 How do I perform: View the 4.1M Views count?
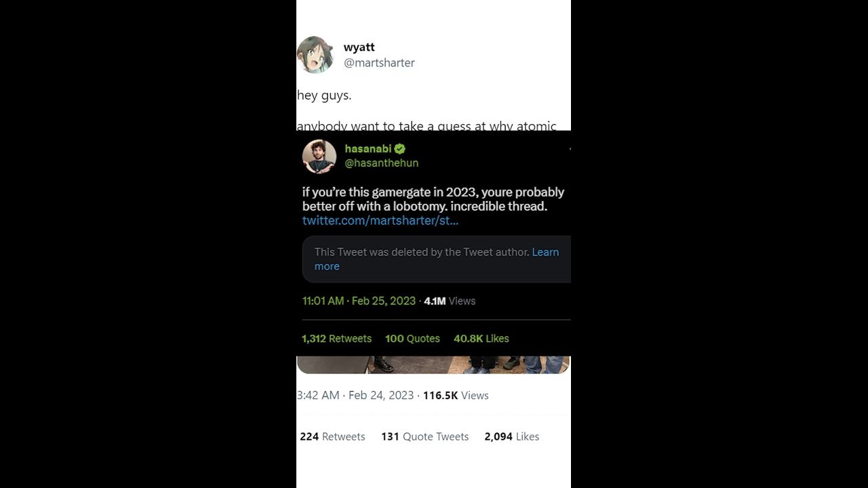point(450,301)
